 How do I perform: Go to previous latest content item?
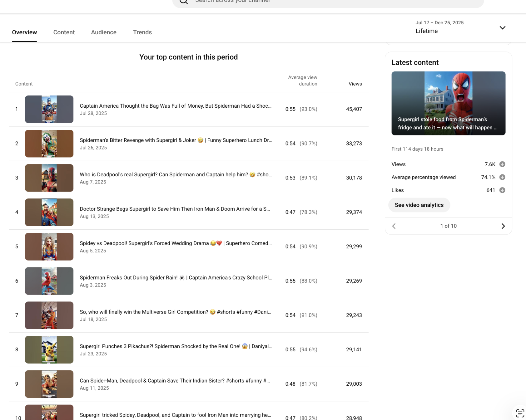pos(394,226)
